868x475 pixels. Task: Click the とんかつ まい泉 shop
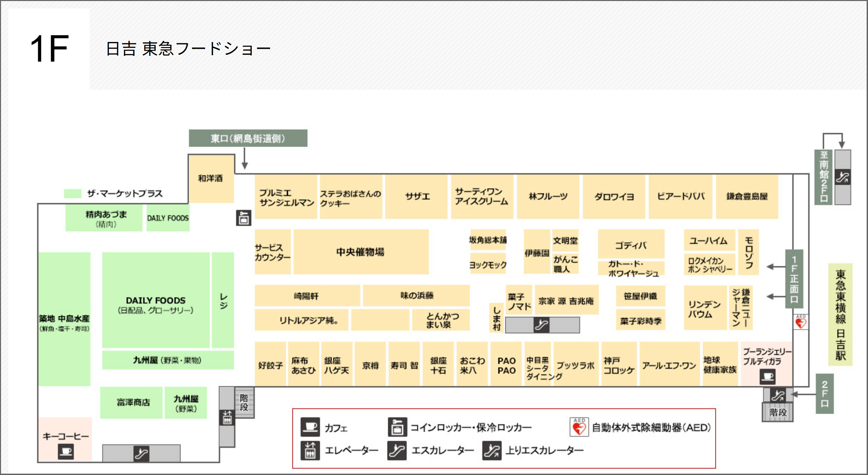tap(441, 320)
